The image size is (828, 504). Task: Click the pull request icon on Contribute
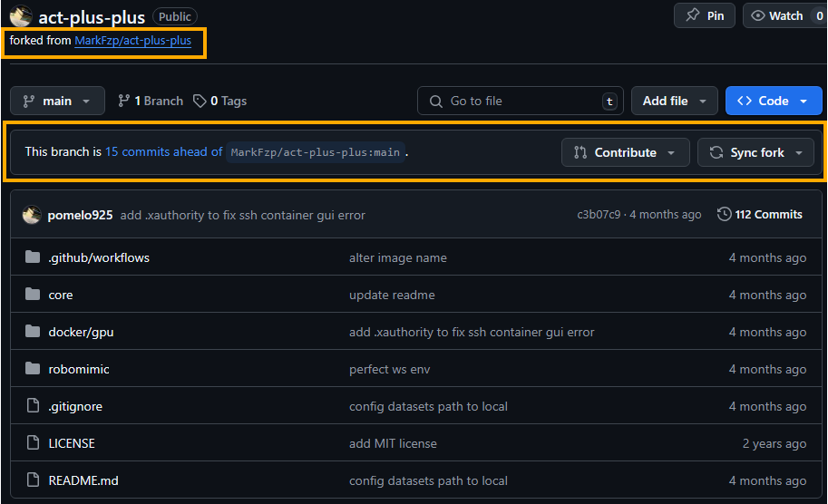tap(580, 152)
